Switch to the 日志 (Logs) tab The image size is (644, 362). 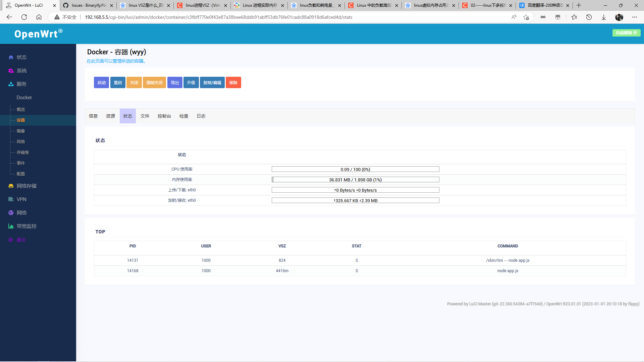pos(201,116)
